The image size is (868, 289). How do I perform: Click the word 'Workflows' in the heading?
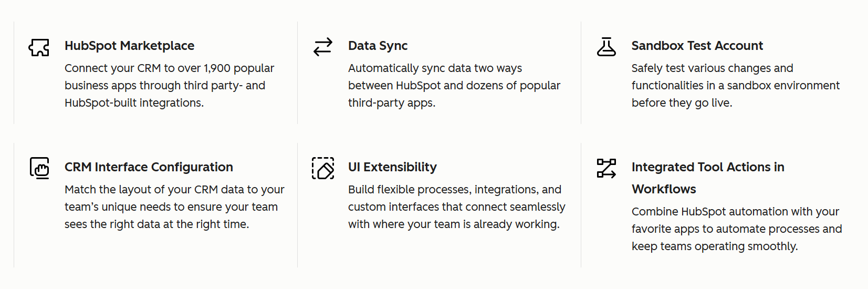664,189
